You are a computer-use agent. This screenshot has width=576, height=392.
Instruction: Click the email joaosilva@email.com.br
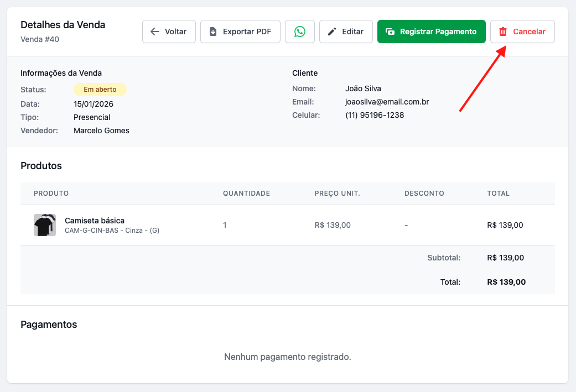[x=387, y=102]
